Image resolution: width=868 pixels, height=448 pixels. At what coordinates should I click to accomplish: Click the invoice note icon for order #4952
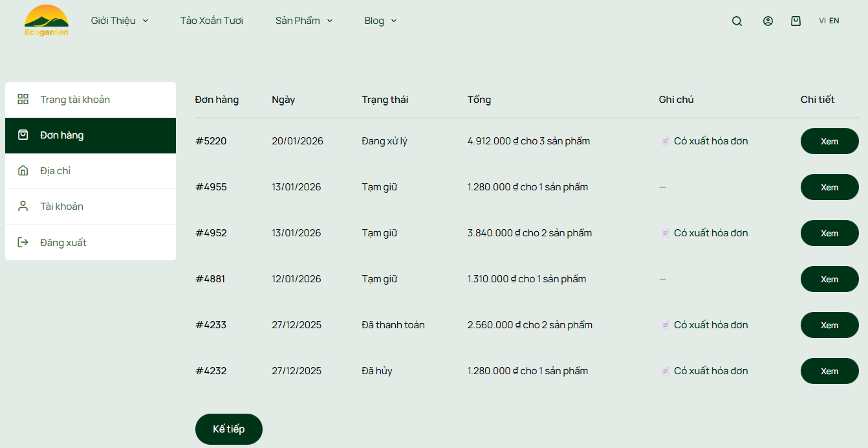tap(665, 233)
